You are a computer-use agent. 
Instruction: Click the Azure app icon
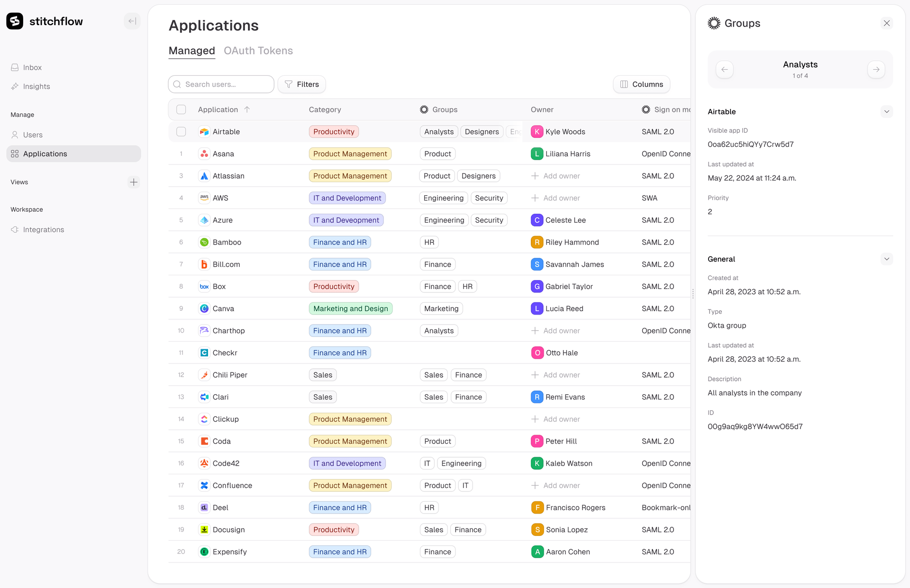[204, 220]
